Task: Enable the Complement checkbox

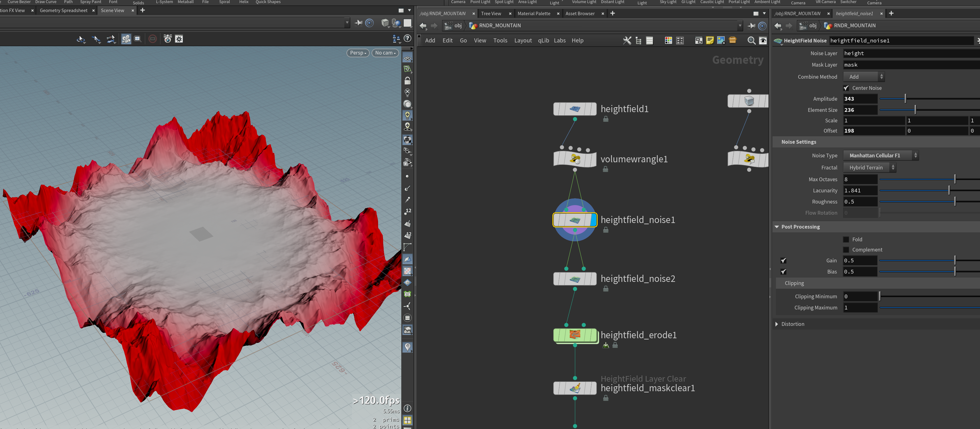Action: pyautogui.click(x=847, y=250)
